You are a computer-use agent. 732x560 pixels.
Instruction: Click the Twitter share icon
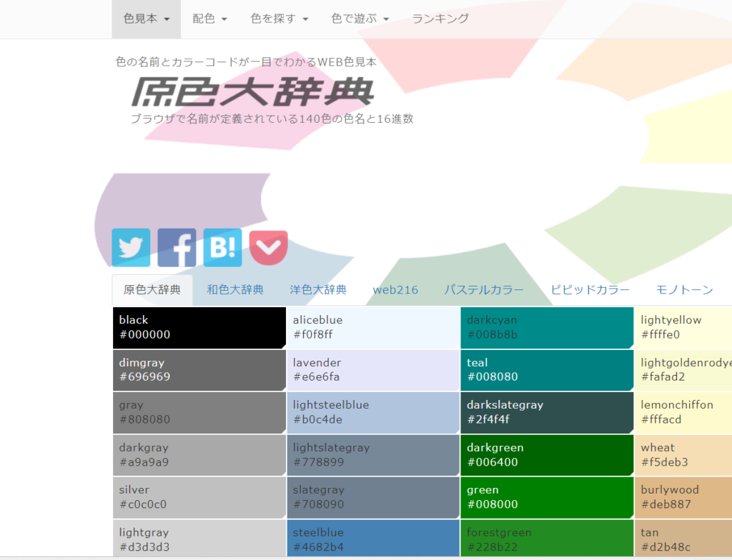[x=131, y=247]
